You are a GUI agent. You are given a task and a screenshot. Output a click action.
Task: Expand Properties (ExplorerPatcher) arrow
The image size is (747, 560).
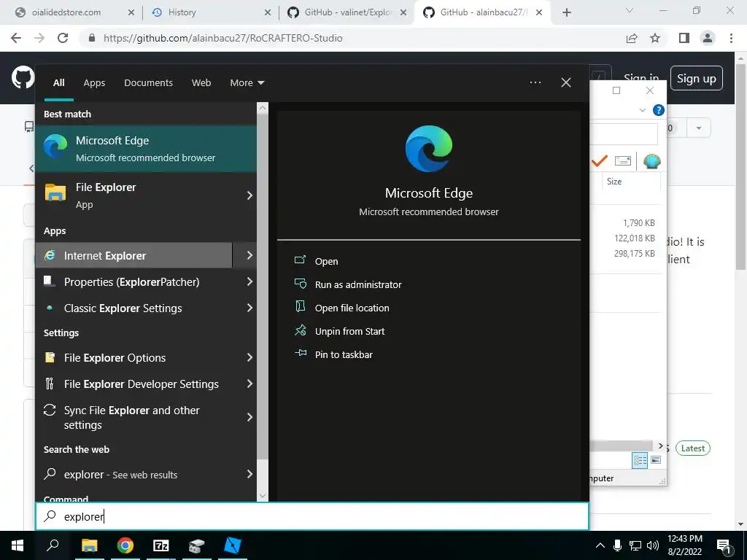click(x=249, y=282)
